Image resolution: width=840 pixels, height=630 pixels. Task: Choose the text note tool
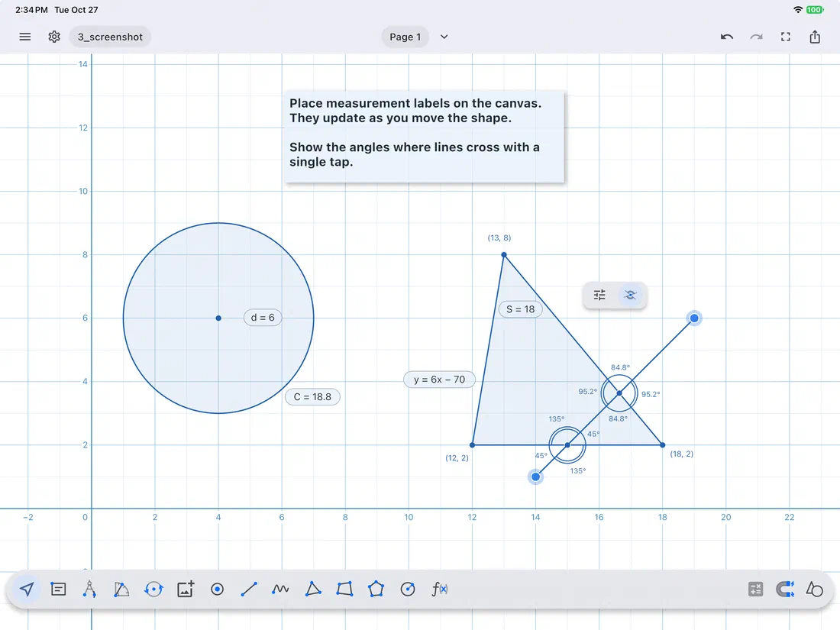pos(58,590)
